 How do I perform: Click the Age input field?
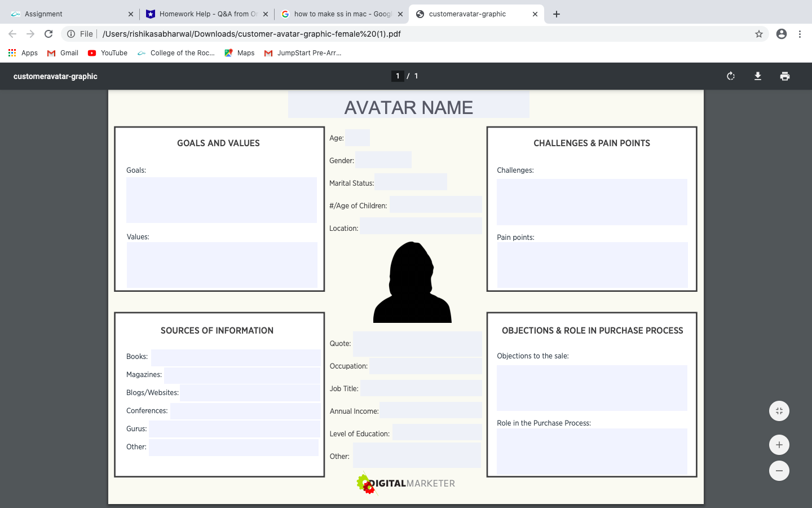click(358, 138)
